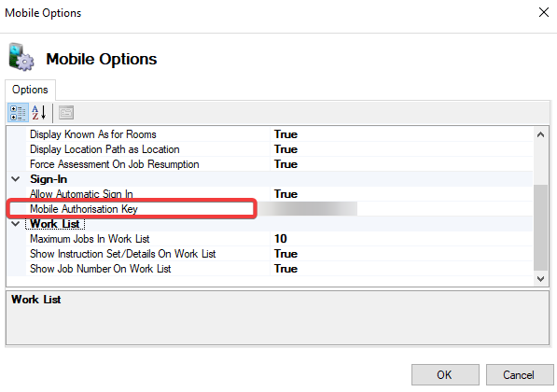Collapse the Sign-In category
557x392 pixels.
[x=16, y=179]
